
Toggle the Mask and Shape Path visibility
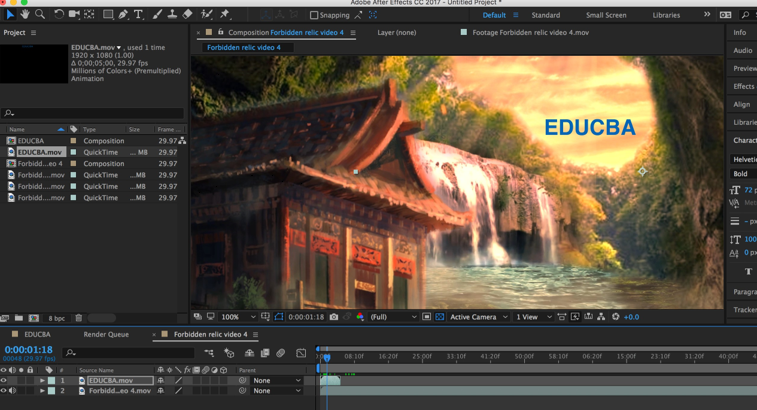279,317
